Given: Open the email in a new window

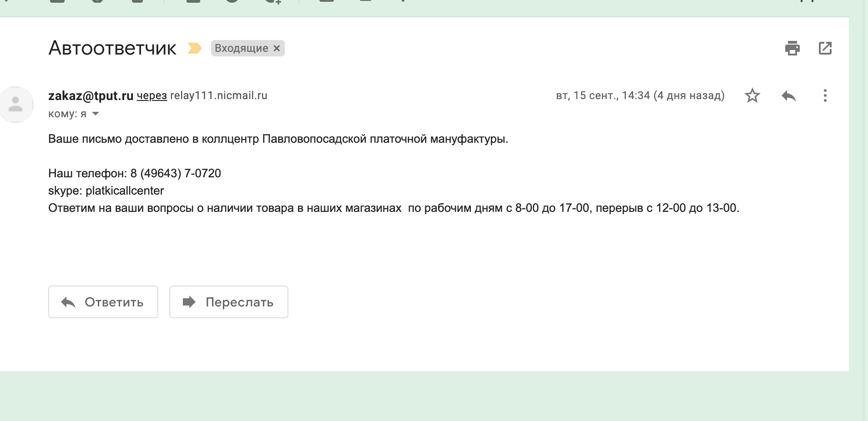Looking at the screenshot, I should coord(825,48).
